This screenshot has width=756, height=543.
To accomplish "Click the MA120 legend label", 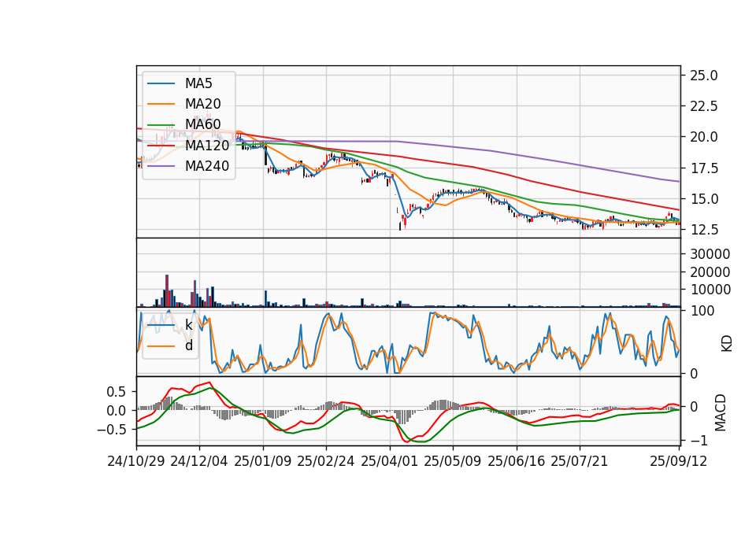I will pos(207,145).
